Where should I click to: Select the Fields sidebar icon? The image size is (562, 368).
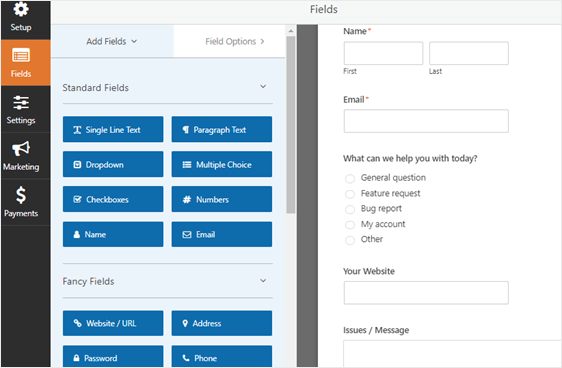(x=21, y=56)
